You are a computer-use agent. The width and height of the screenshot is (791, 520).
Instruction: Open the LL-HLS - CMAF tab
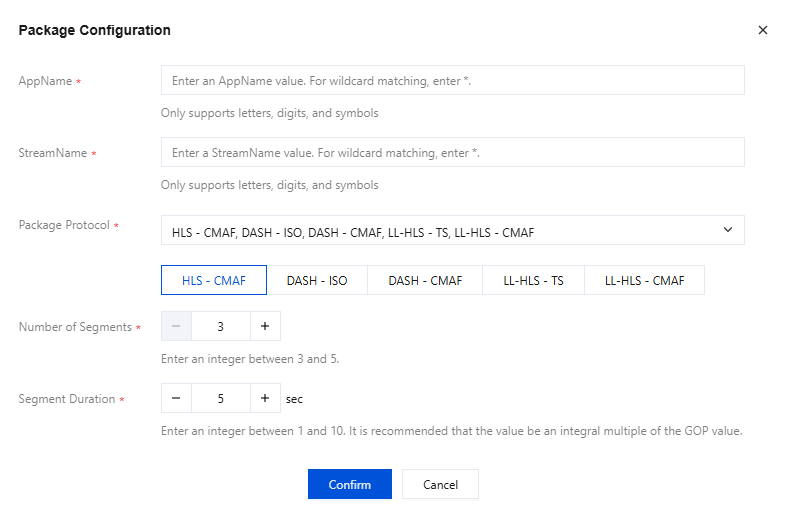click(644, 280)
